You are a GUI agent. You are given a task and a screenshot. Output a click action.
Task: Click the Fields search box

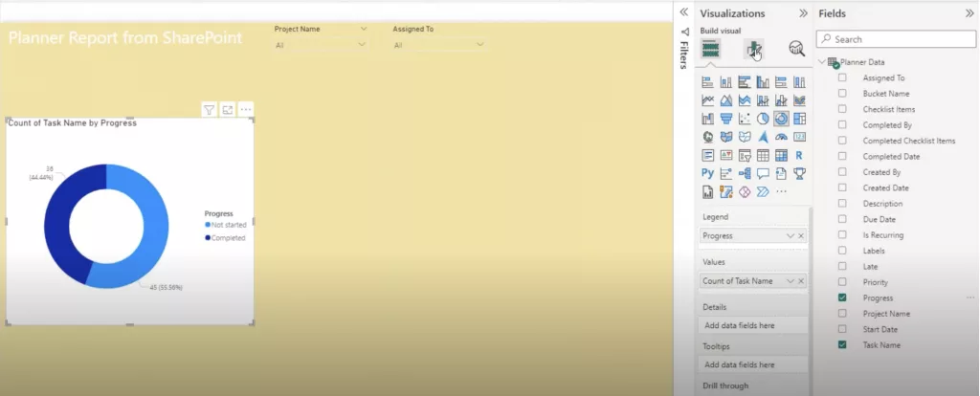(896, 38)
